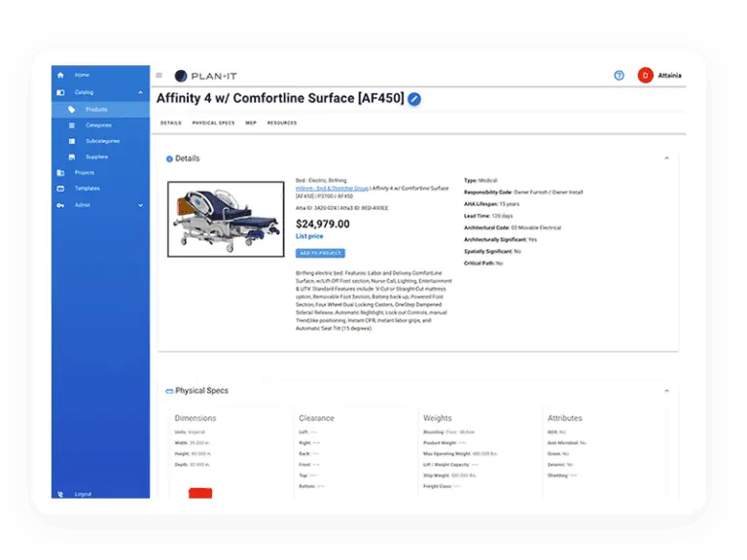Click the Projects icon in sidebar
747x560 pixels.
[x=60, y=173]
